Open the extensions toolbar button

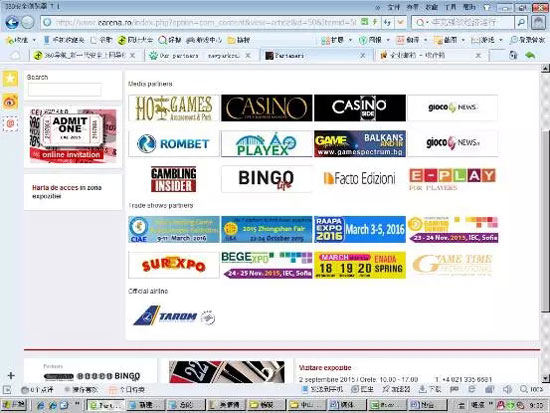pyautogui.click(x=333, y=40)
